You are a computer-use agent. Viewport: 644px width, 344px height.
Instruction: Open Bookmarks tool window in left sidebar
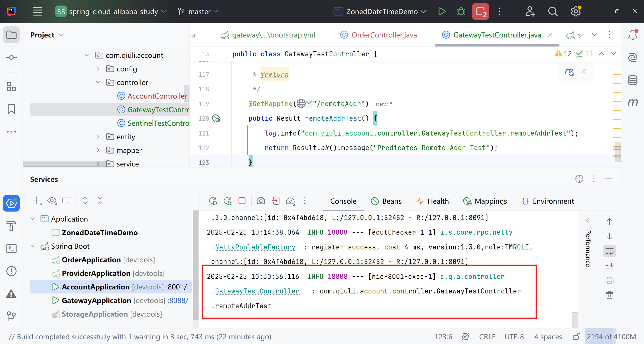point(11,109)
